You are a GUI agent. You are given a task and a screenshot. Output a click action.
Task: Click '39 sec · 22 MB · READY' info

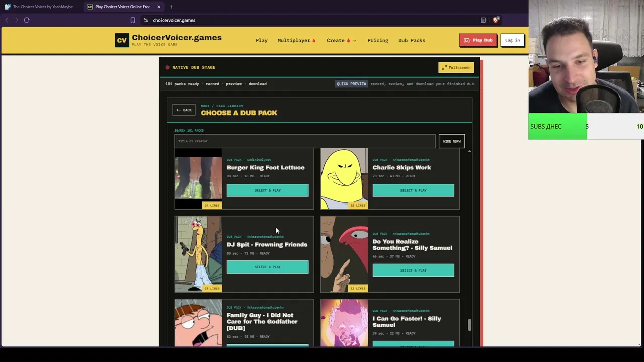point(394,333)
